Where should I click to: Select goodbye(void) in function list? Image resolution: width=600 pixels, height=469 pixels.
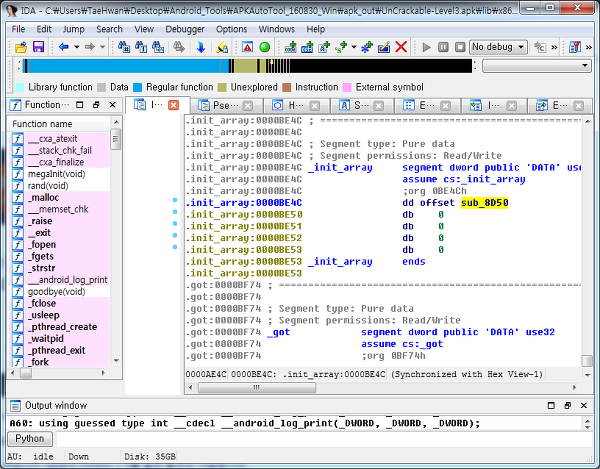click(x=56, y=292)
